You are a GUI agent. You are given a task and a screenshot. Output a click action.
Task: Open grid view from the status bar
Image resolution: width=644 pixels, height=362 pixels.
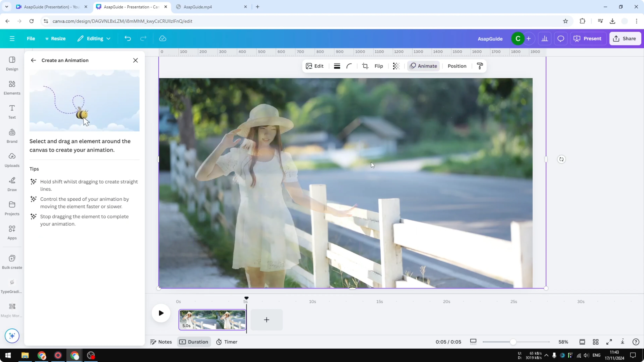(x=596, y=342)
